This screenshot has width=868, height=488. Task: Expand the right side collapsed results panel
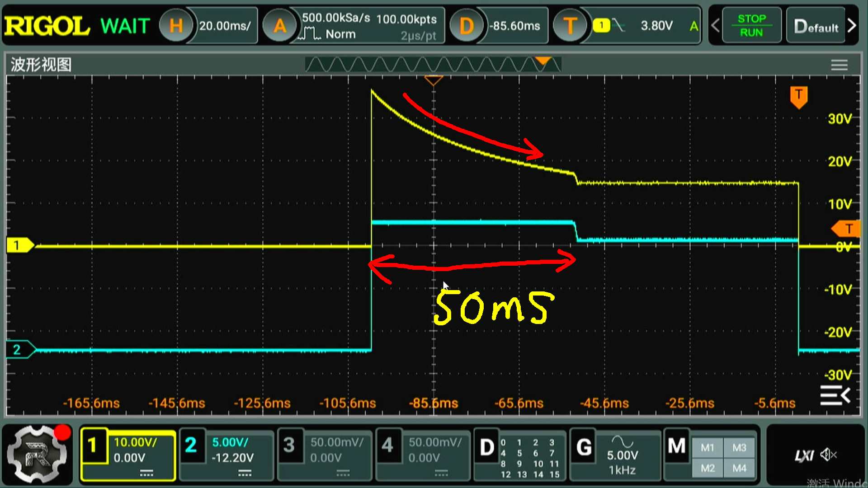[x=835, y=396]
